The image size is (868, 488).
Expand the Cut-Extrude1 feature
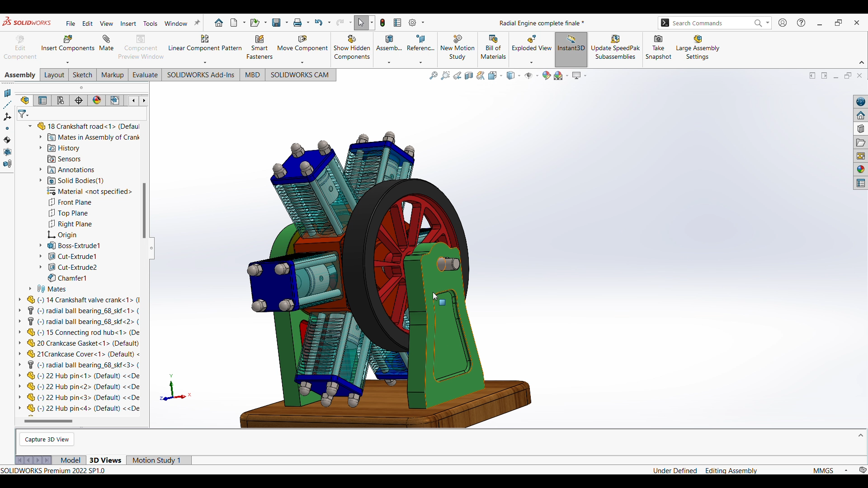41,257
